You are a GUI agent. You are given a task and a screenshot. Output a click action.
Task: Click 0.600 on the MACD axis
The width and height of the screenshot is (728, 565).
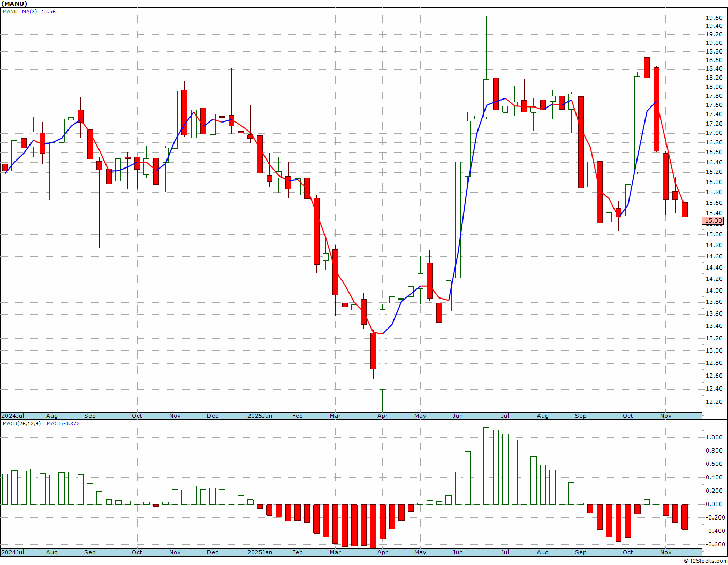(x=714, y=464)
